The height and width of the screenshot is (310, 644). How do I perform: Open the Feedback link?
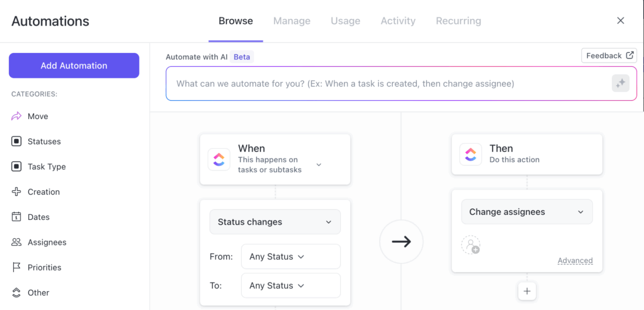pos(609,55)
